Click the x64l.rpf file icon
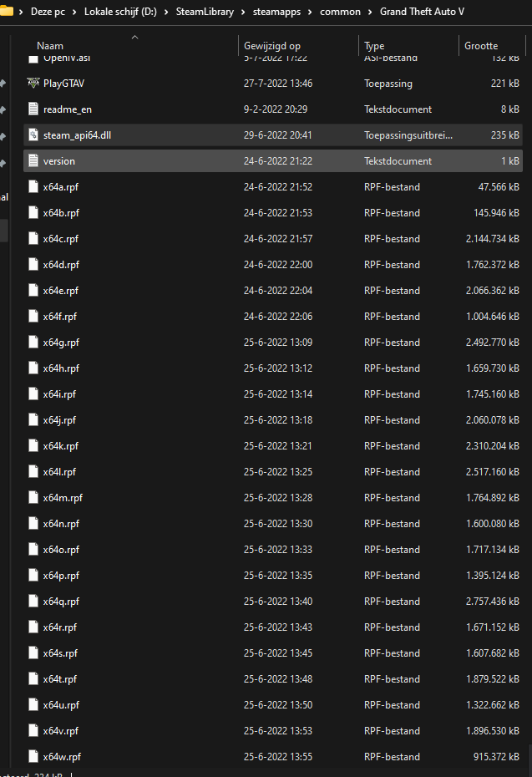The width and height of the screenshot is (532, 777). tap(33, 472)
